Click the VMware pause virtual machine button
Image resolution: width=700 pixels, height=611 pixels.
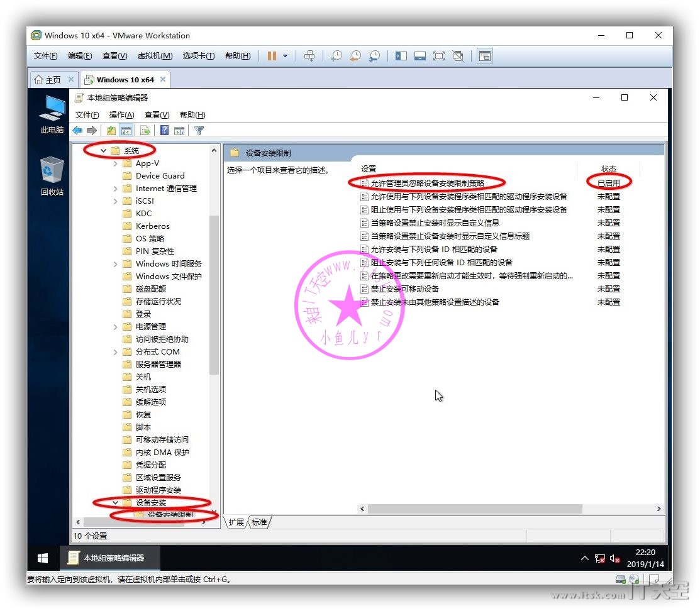pos(272,56)
